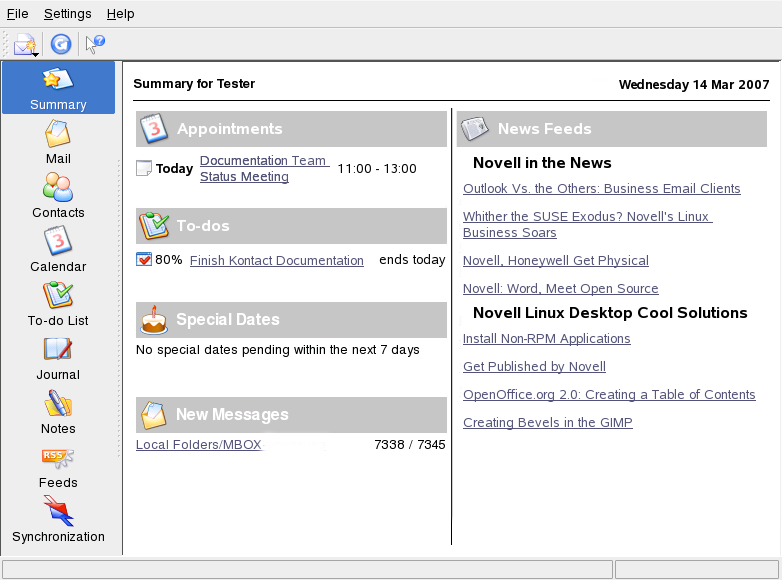The height and width of the screenshot is (580, 782).
Task: Open the File menu
Action: coord(17,14)
